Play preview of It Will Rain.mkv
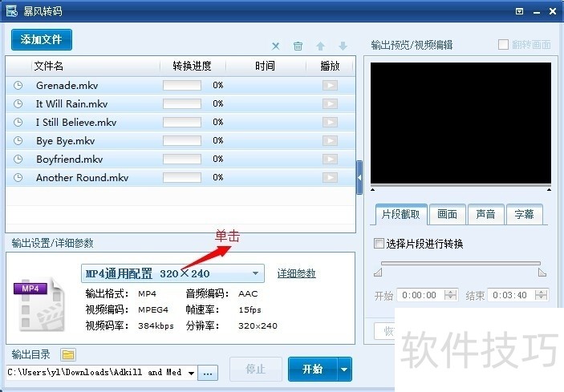 click(330, 104)
